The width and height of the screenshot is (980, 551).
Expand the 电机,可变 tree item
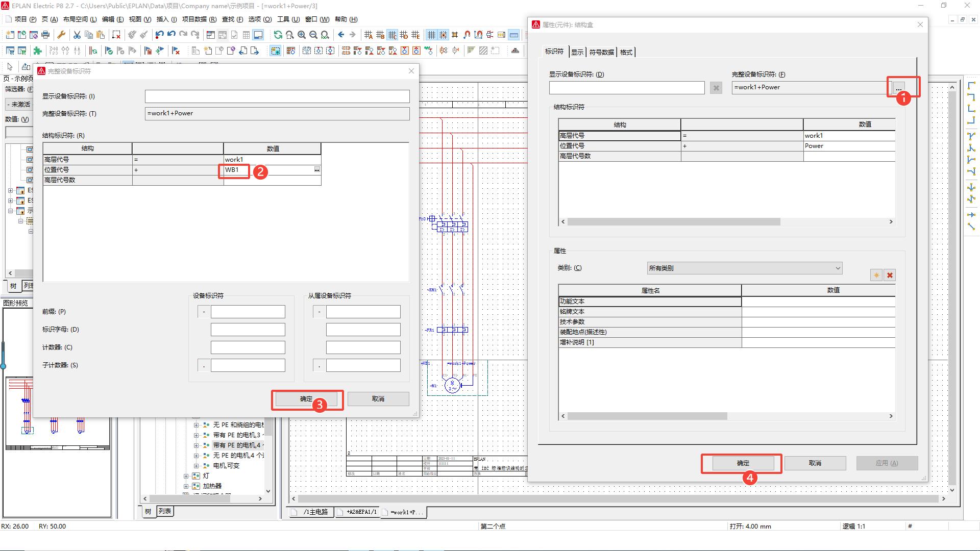pyautogui.click(x=196, y=465)
